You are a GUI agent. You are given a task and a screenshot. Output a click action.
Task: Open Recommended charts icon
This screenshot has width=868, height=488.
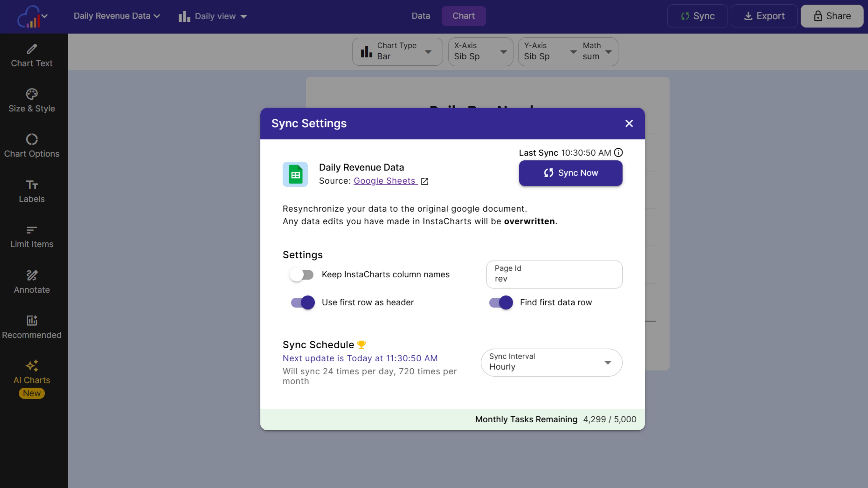tap(32, 320)
